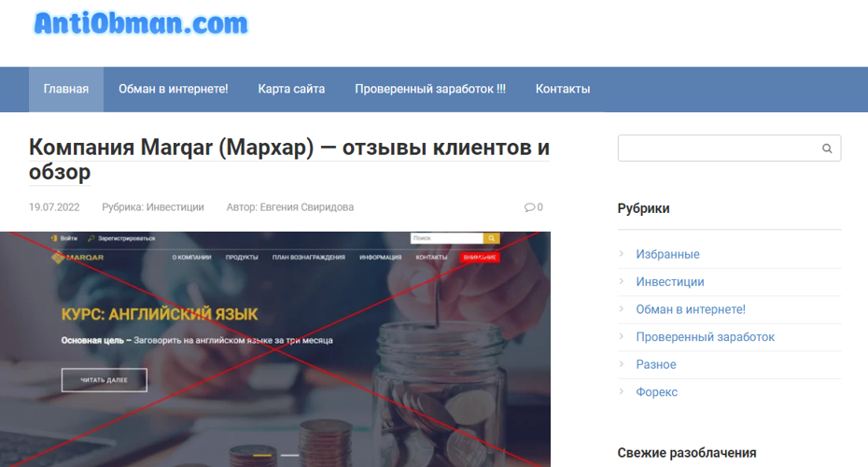
Task: Select the yellow slider indicator dash
Action: pyautogui.click(x=262, y=456)
